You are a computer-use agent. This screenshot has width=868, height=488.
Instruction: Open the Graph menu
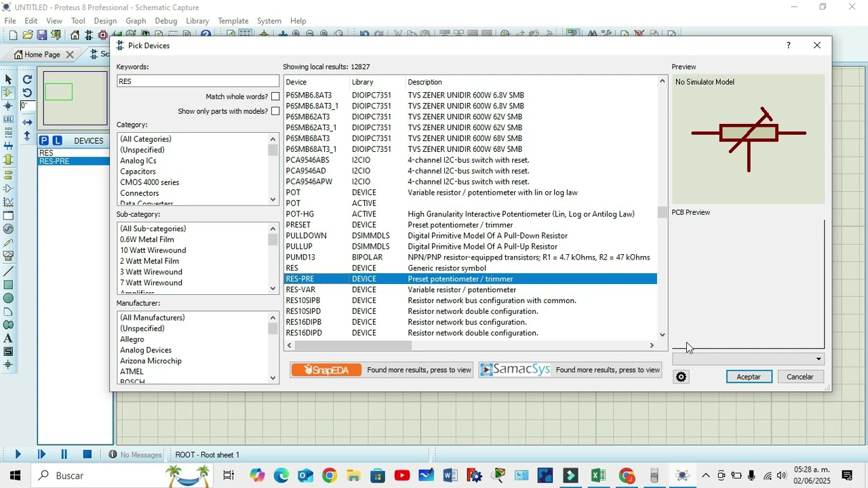136,21
